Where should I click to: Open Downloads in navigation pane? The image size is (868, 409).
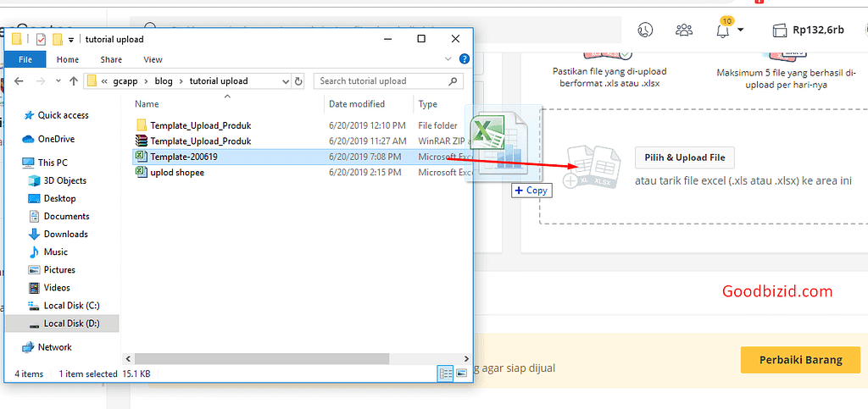tap(66, 234)
